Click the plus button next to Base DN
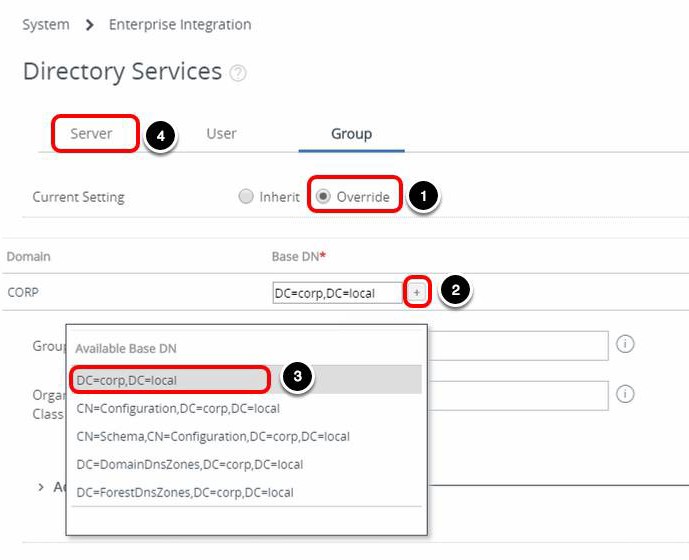Image resolution: width=689 pixels, height=560 pixels. click(x=417, y=292)
